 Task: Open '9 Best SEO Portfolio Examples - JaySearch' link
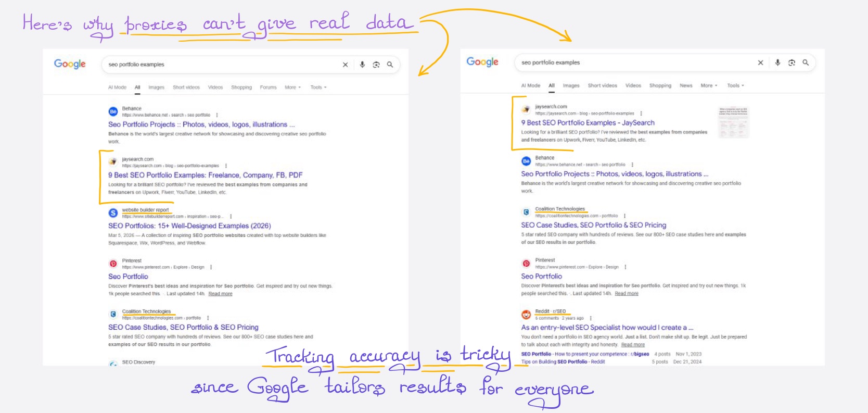tap(588, 123)
